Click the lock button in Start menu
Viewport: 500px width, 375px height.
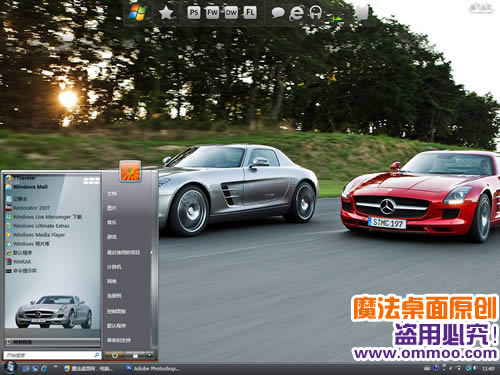pyautogui.click(x=135, y=356)
